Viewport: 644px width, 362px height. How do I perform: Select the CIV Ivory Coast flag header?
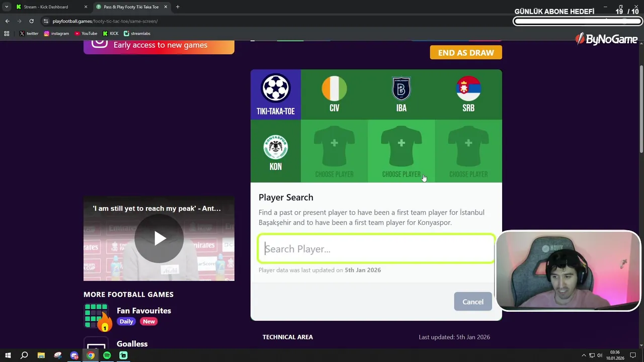(x=334, y=88)
